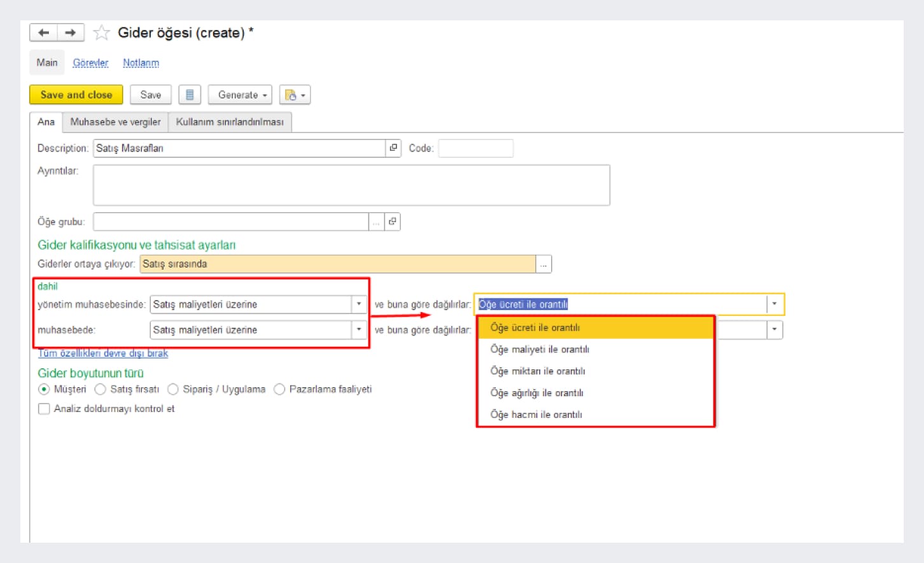Open the report icon dropdown next to Generate
This screenshot has width=924, height=563.
(295, 95)
